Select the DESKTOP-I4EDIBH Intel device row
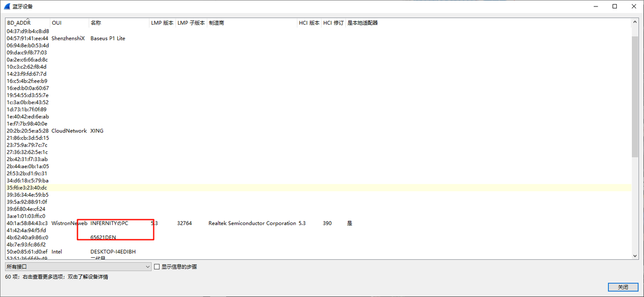This screenshot has width=644, height=297. pyautogui.click(x=113, y=252)
